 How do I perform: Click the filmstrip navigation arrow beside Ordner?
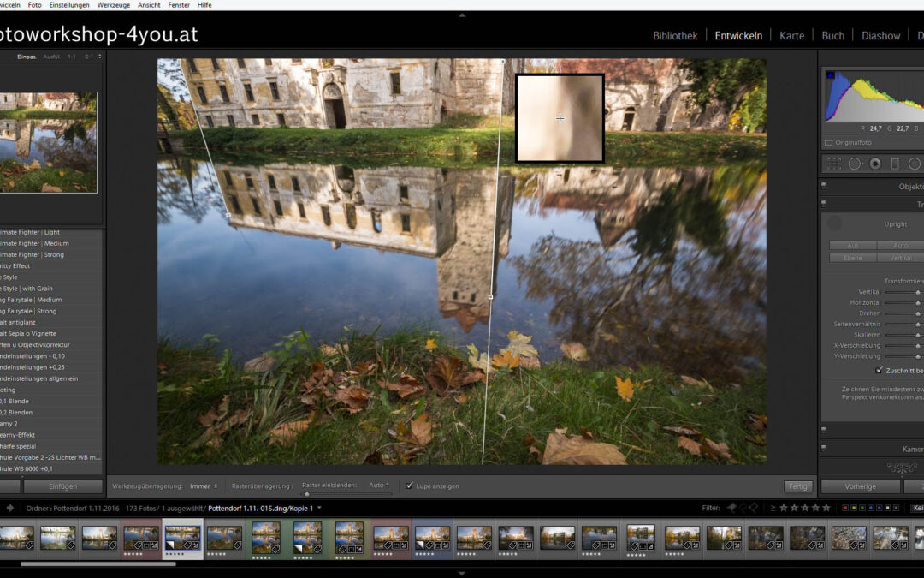click(10, 508)
